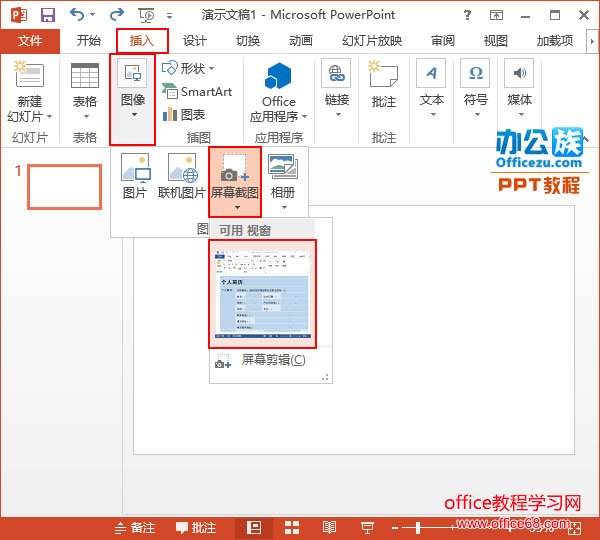This screenshot has height=540, width=600.
Task: Click the zoom out minus button
Action: 395,529
